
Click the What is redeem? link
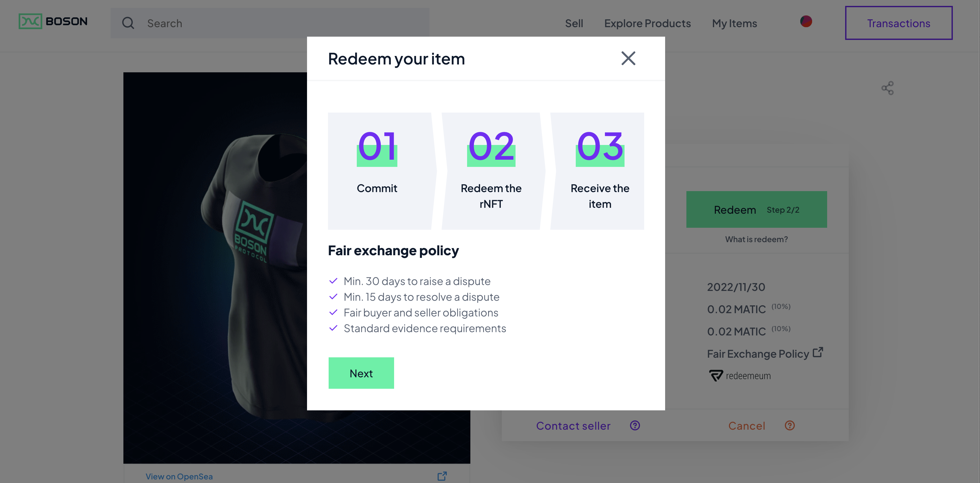pyautogui.click(x=756, y=239)
